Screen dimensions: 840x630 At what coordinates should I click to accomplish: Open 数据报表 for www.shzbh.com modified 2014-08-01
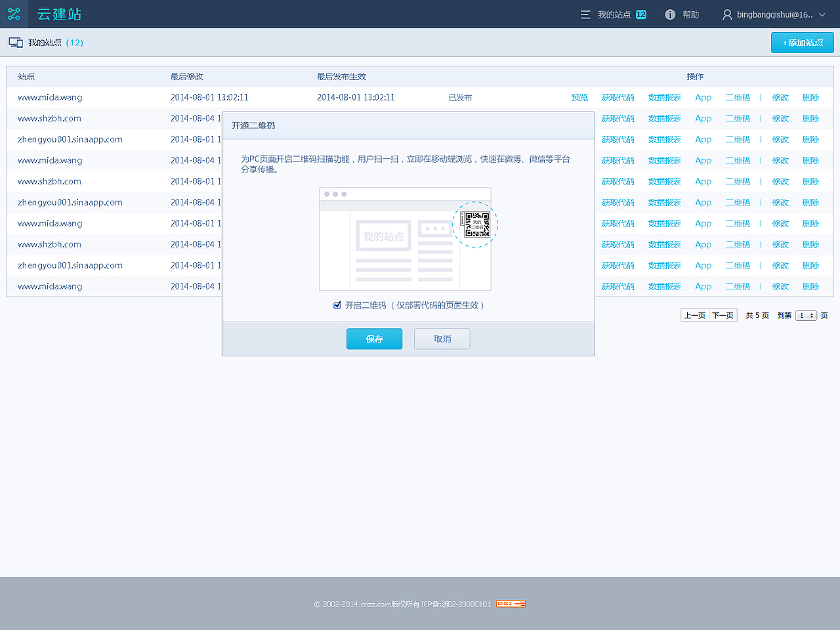665,181
